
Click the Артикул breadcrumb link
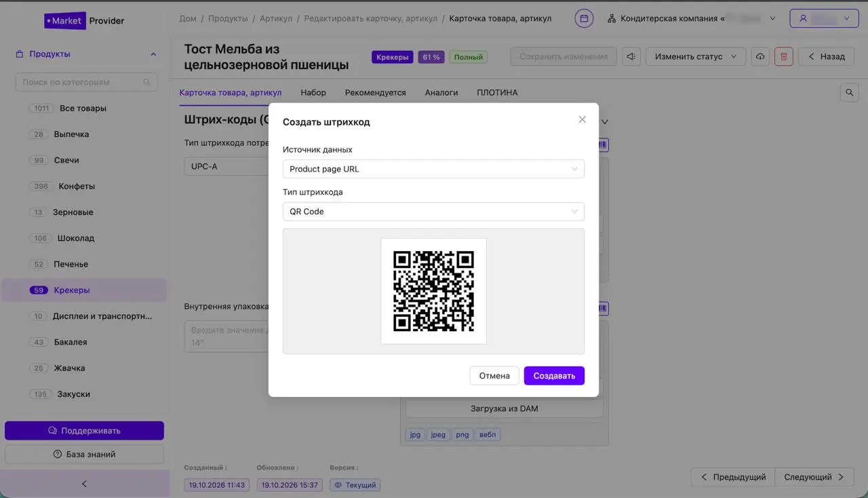click(276, 18)
